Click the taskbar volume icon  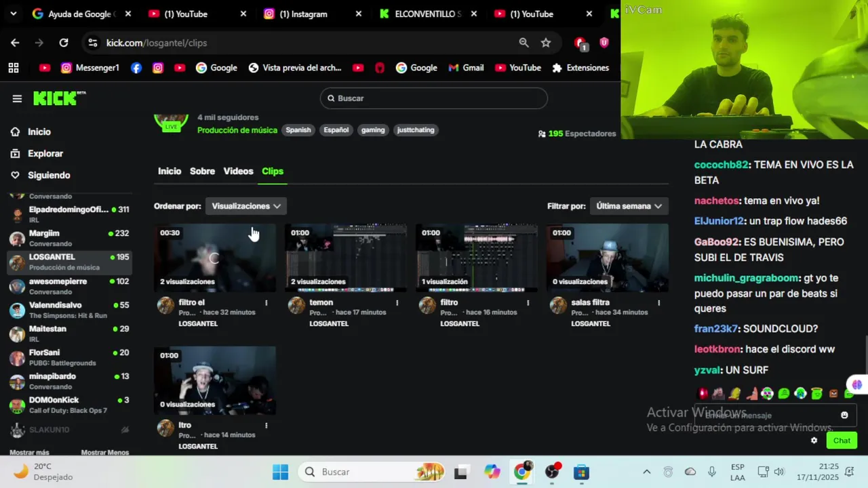tap(779, 472)
